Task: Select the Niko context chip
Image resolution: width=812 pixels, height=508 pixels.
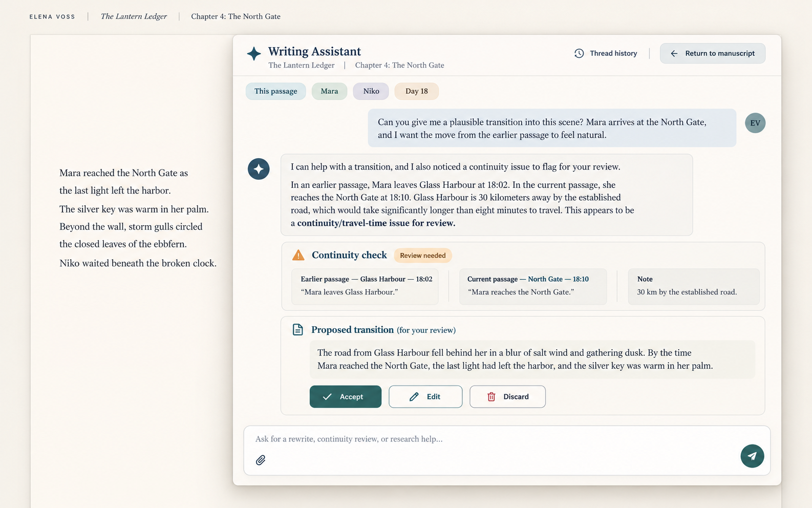Action: [371, 91]
